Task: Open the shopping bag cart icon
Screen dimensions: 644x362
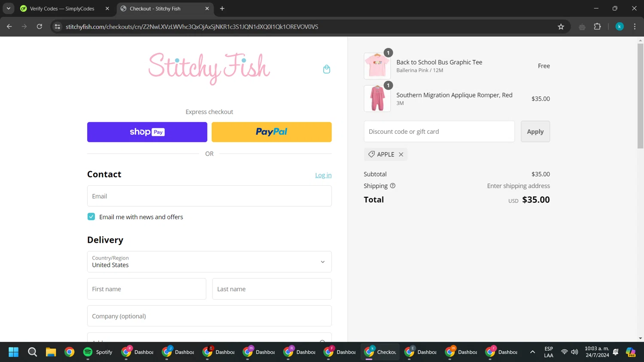Action: [x=326, y=69]
